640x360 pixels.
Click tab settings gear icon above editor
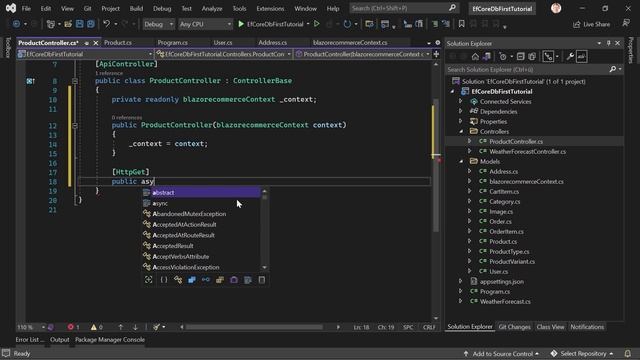[x=438, y=42]
